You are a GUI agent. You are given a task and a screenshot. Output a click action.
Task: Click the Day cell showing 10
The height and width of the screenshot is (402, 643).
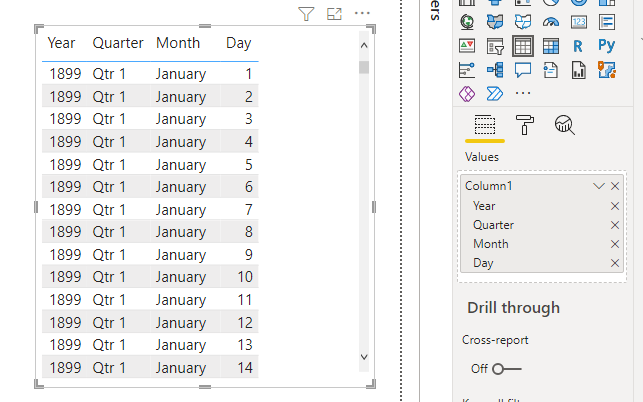245,277
